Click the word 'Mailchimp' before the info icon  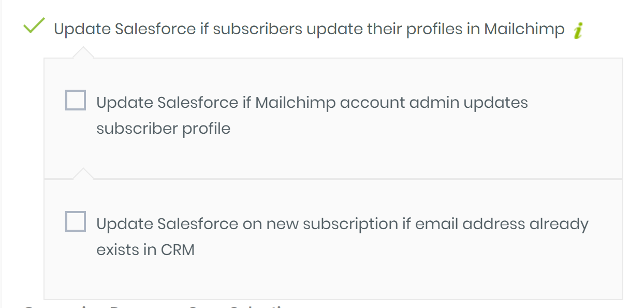point(524,30)
